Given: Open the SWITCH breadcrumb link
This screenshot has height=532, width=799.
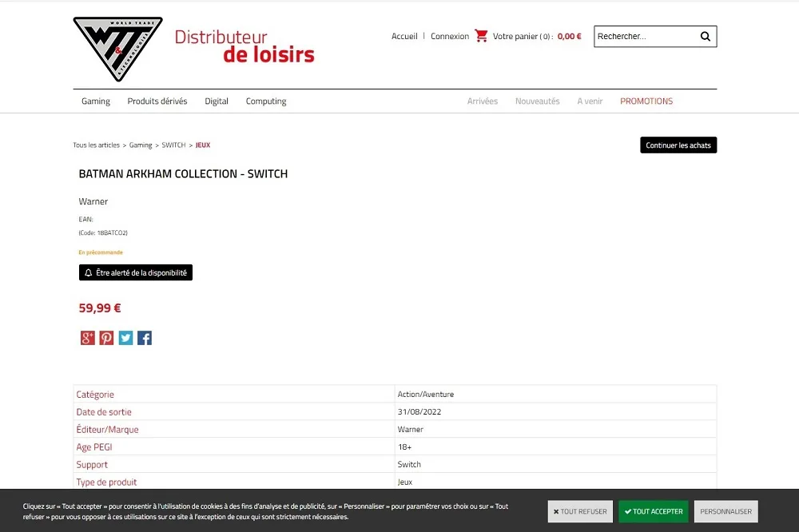Looking at the screenshot, I should 173,145.
